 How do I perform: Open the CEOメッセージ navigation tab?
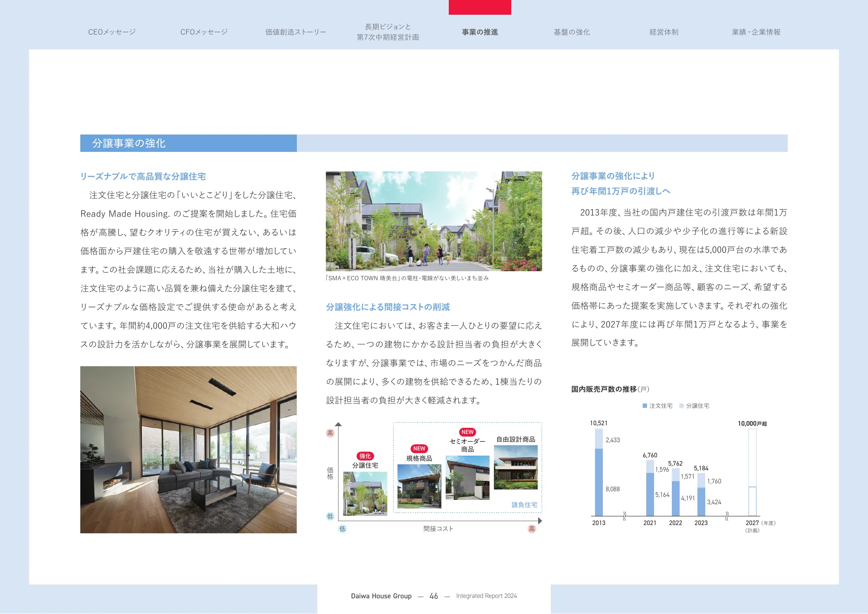(112, 32)
